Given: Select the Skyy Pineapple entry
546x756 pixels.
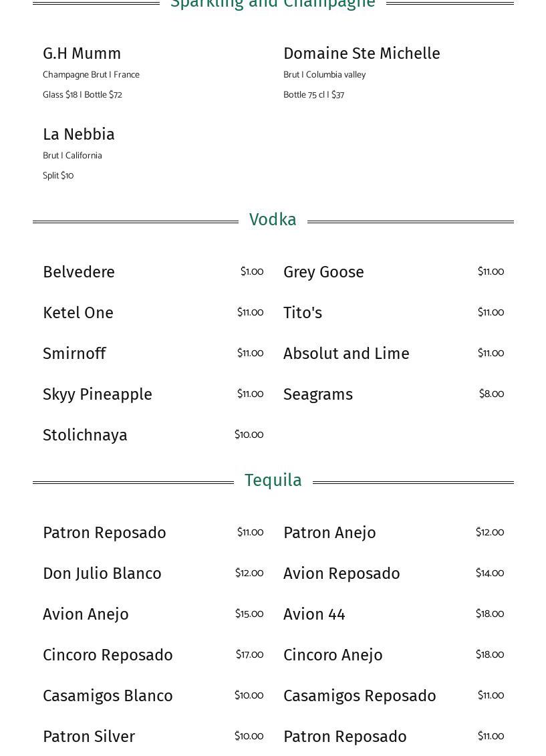Looking at the screenshot, I should pyautogui.click(x=98, y=394).
